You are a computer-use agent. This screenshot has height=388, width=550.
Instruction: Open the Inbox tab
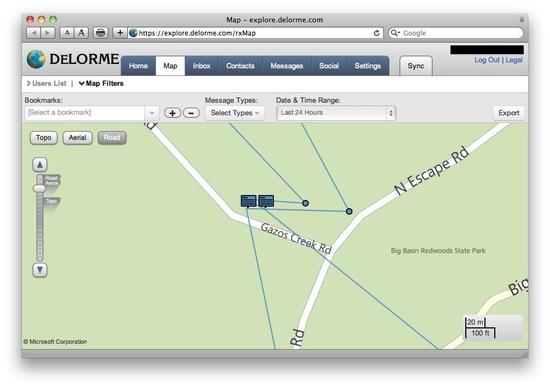tap(202, 66)
